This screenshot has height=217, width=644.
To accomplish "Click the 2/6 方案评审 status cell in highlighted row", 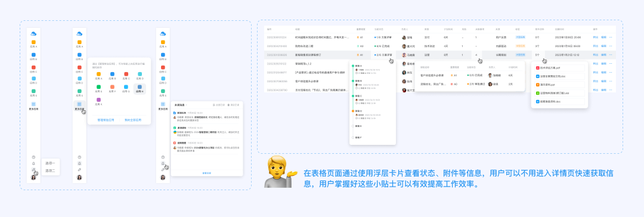I will click(383, 55).
